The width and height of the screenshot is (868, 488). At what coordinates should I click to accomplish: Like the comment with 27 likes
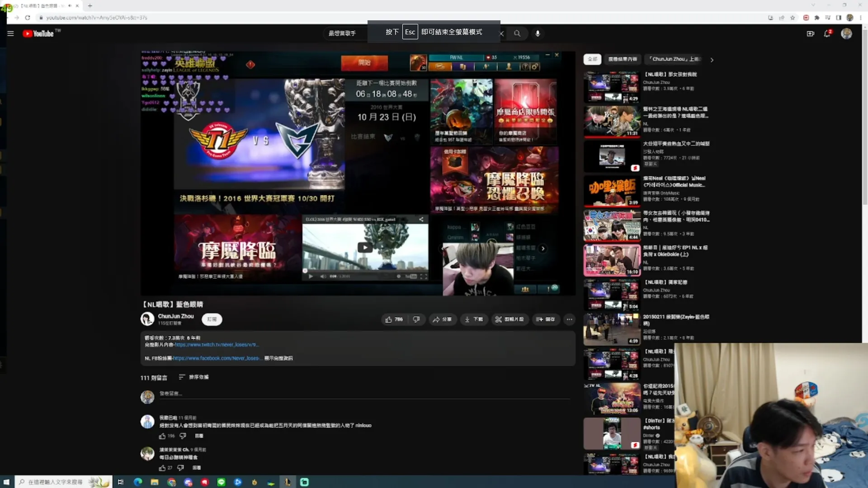pos(162,468)
